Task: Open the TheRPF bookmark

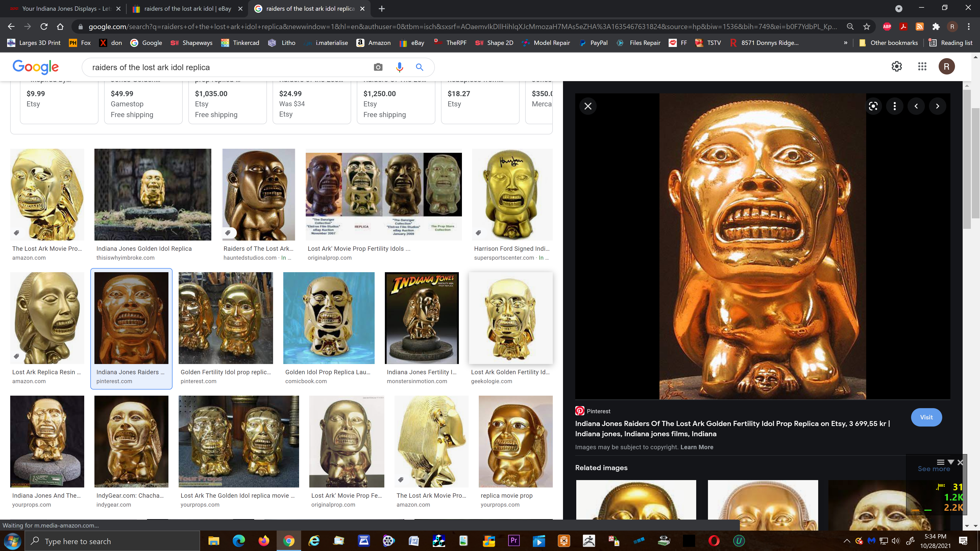Action: tap(450, 43)
